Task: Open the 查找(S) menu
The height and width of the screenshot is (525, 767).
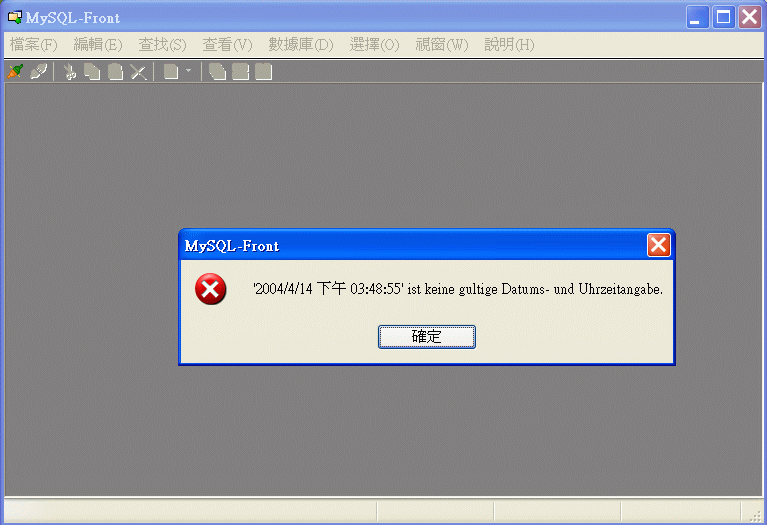Action: (x=162, y=45)
